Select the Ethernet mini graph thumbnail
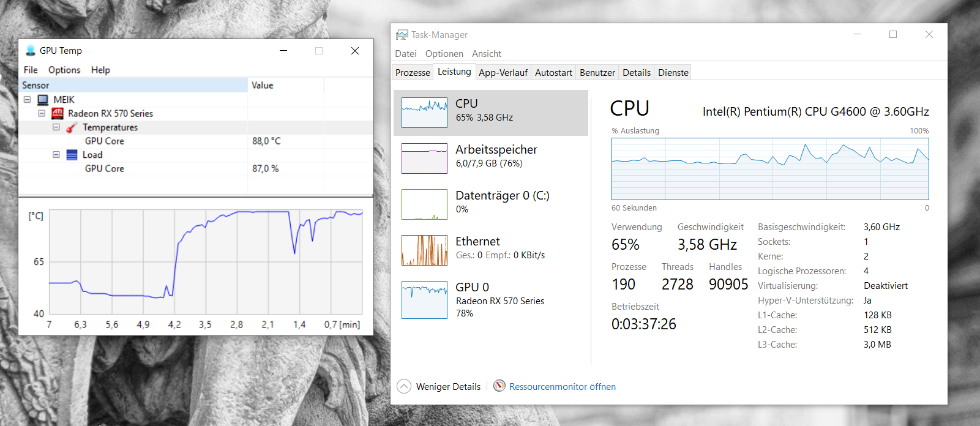This screenshot has height=426, width=980. pos(424,250)
